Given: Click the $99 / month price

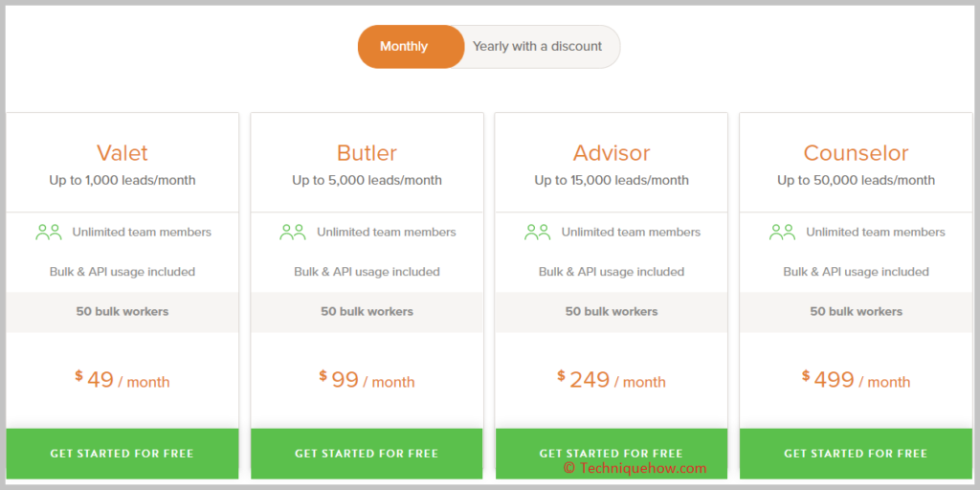Looking at the screenshot, I should tap(367, 379).
